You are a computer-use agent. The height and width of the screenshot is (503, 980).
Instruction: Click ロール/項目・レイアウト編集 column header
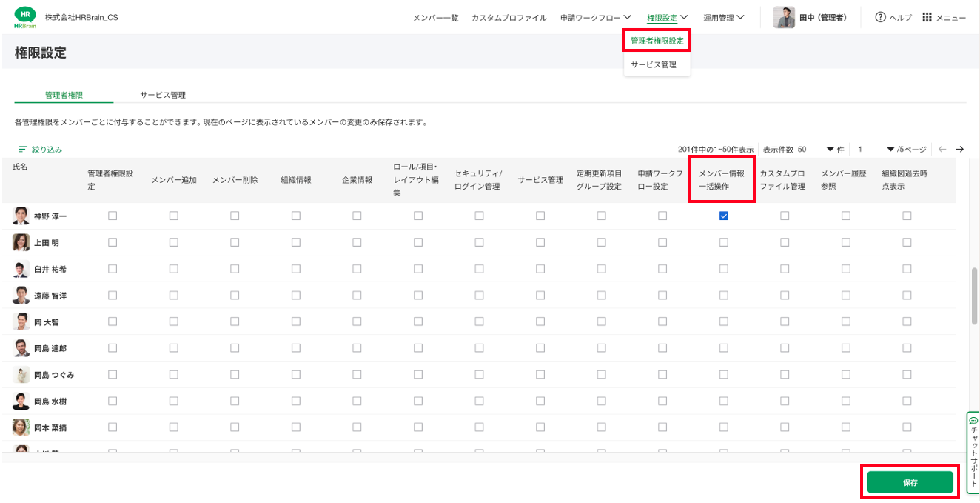417,179
